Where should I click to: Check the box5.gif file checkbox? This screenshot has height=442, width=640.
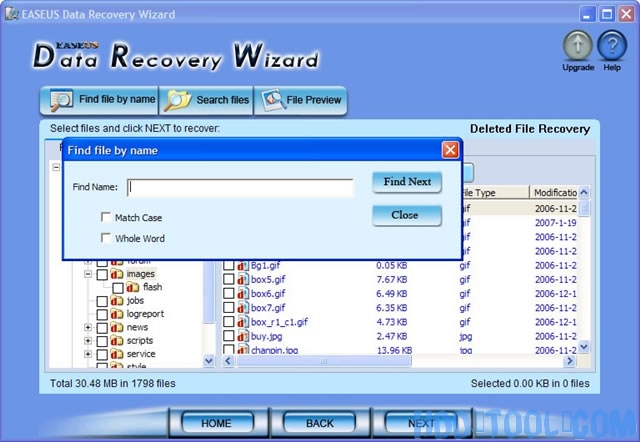[229, 280]
